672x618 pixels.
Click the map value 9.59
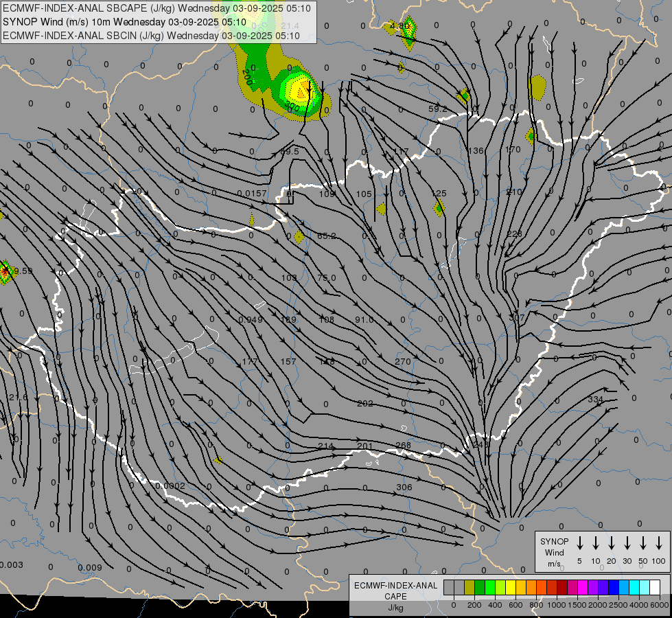(x=22, y=271)
